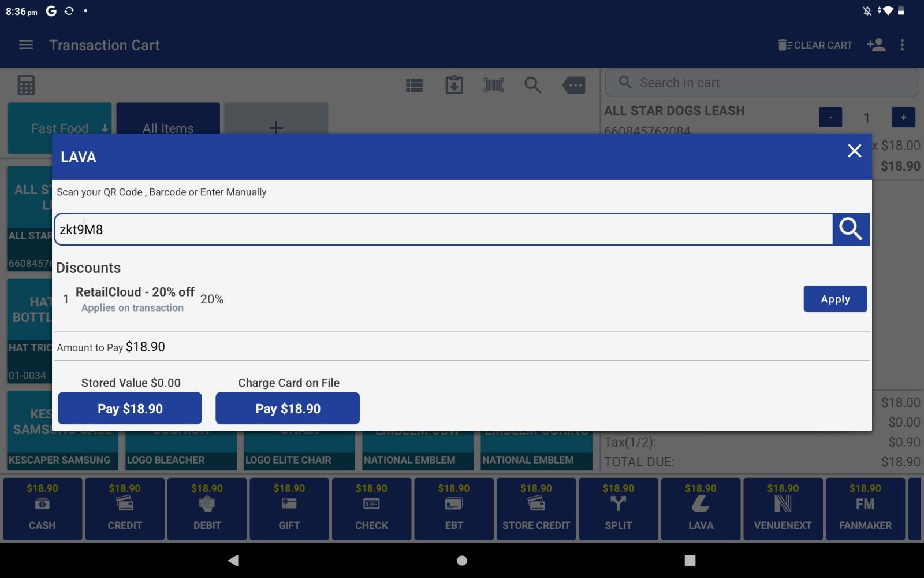Image resolution: width=924 pixels, height=578 pixels.
Task: Open the calculator keypad icon
Action: 26,86
